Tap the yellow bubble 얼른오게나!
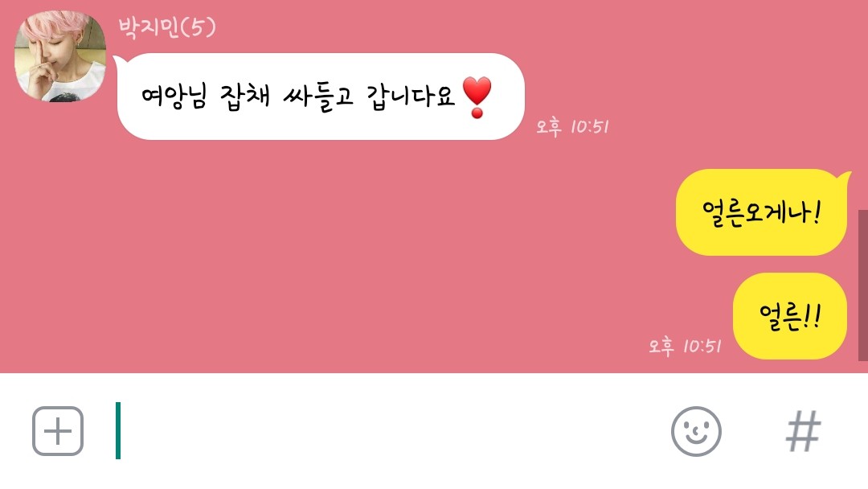The image size is (868, 489). tap(762, 212)
